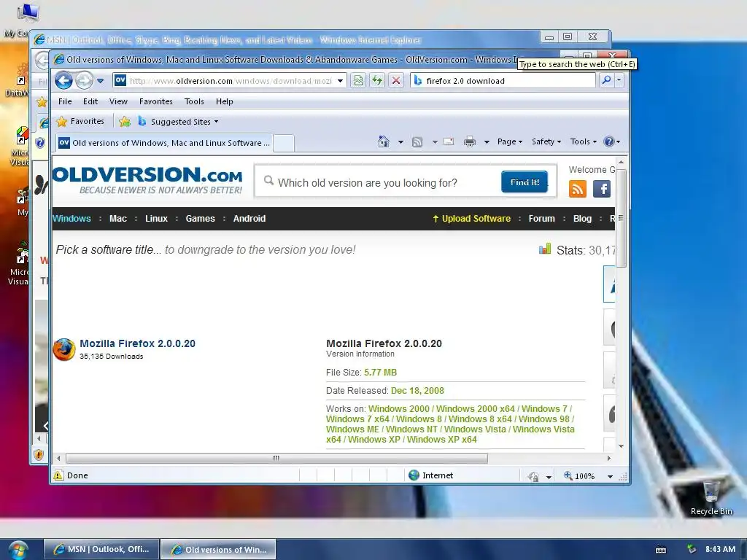Click Old versions of Win taskbar button

(x=218, y=549)
